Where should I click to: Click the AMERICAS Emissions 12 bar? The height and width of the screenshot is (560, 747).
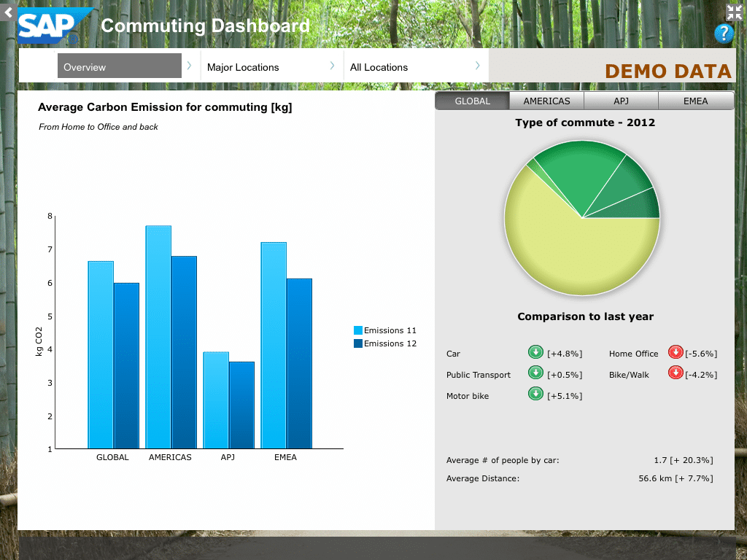pyautogui.click(x=184, y=352)
